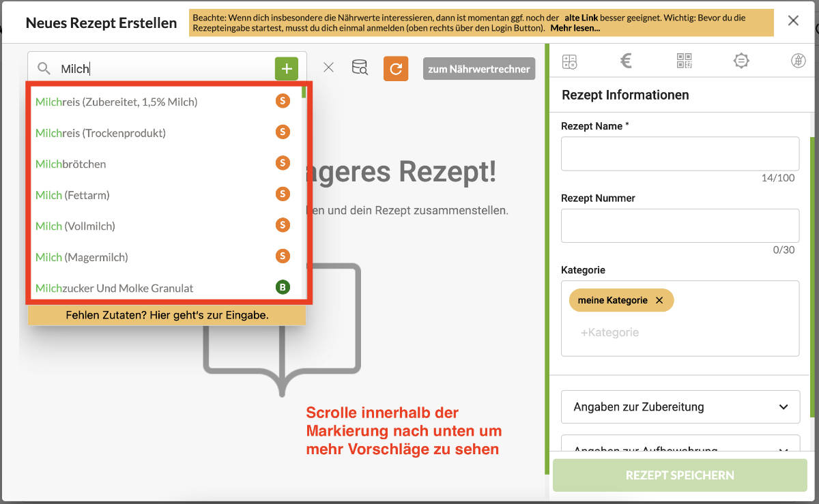Open the calculator tab icon

569,61
